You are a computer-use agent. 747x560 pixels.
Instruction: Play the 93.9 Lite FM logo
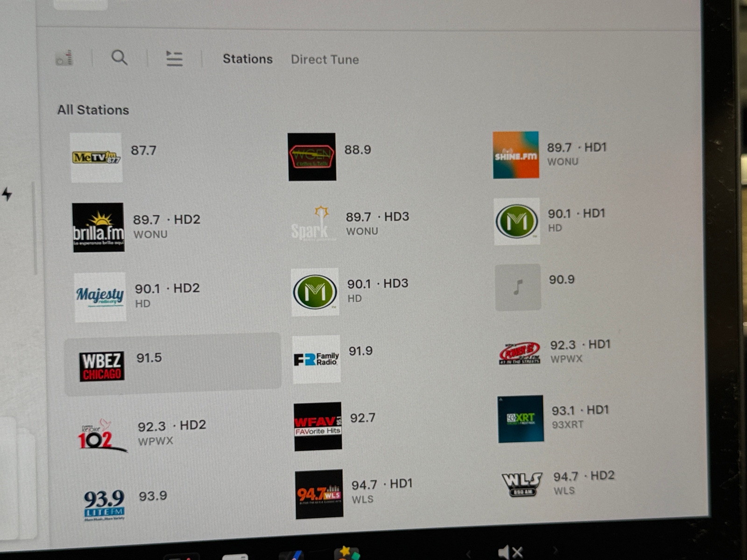[x=104, y=505]
